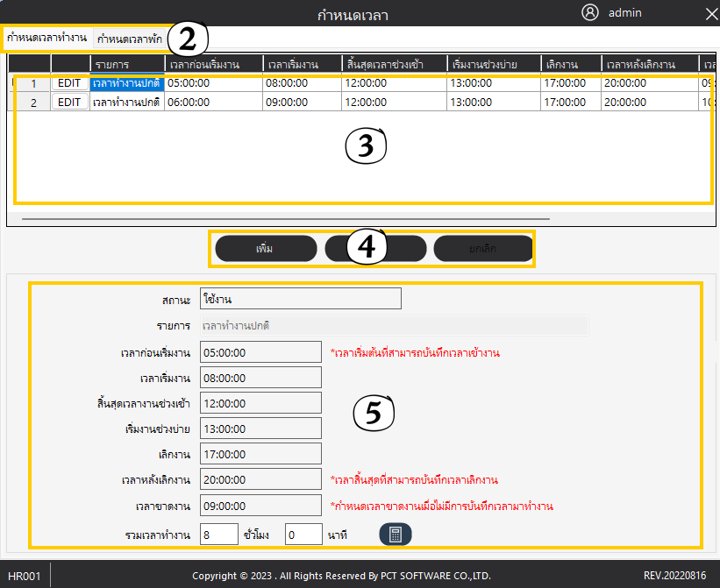Select row number 2 in the table
This screenshot has height=588, width=720.
click(x=33, y=102)
